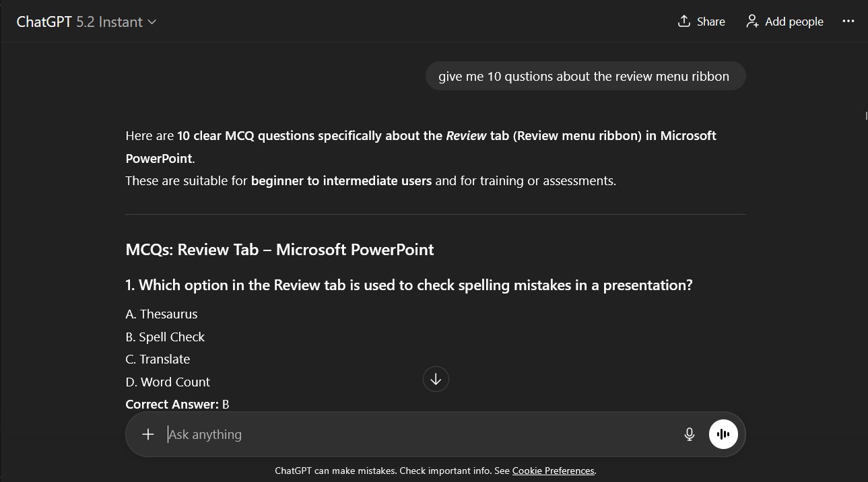868x482 pixels.
Task: Click the heading 'MCQs: Review Tab – Microsoft PowerPoint'
Action: coord(279,250)
